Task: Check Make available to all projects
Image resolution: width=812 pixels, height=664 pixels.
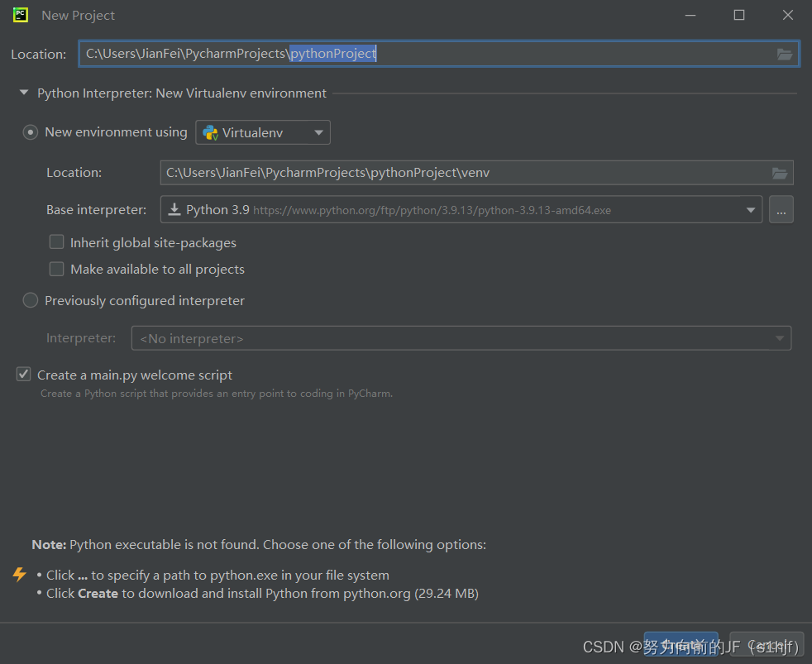Action: [x=56, y=269]
